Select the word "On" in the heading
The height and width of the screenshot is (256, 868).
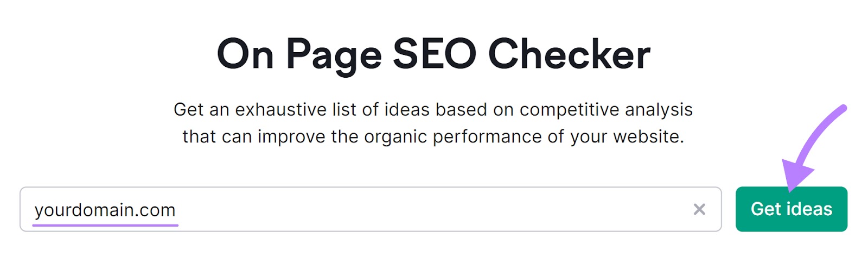point(245,54)
